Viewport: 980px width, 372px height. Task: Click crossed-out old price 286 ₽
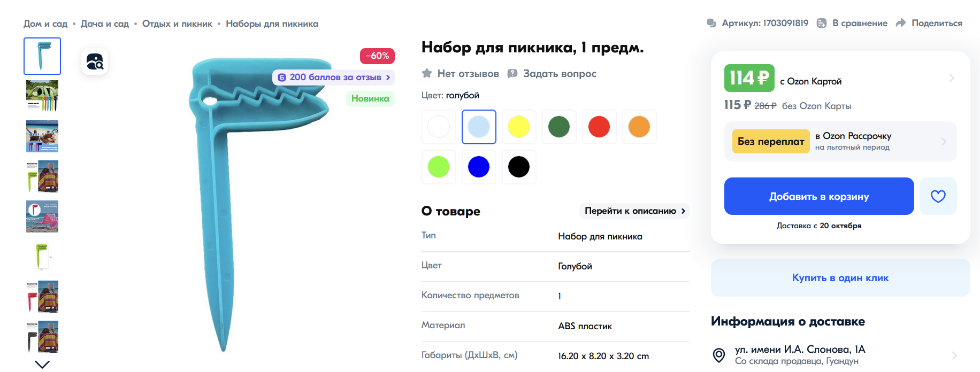coord(765,106)
